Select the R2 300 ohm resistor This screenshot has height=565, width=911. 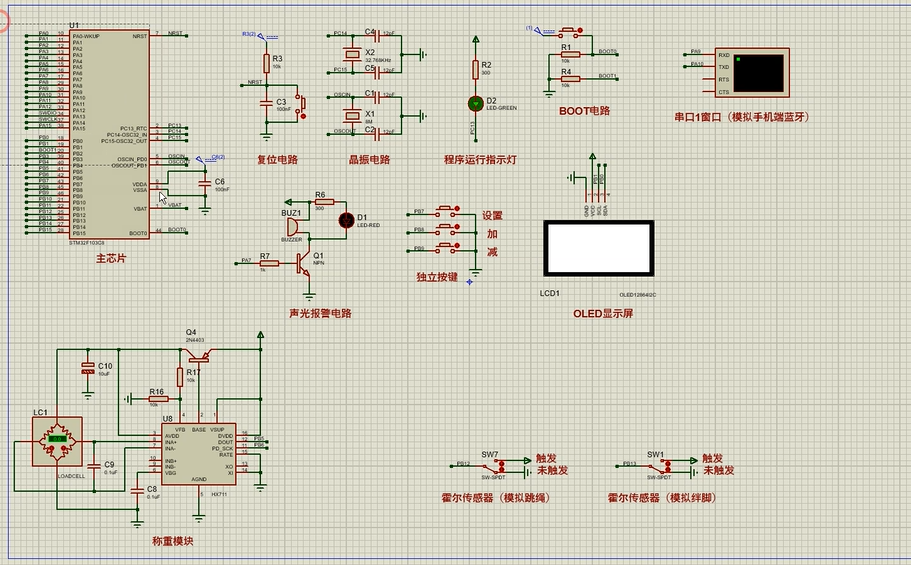[475, 68]
